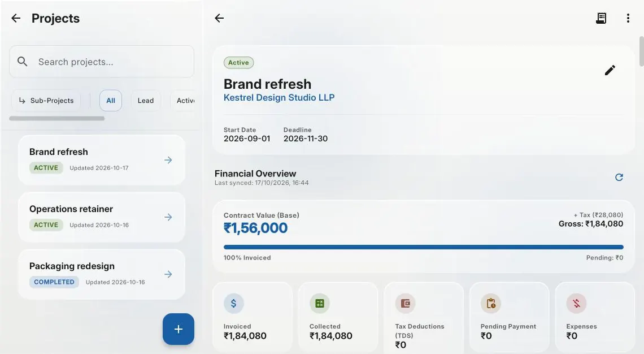
Task: Click the 100% invoiced progress bar
Action: (424, 247)
